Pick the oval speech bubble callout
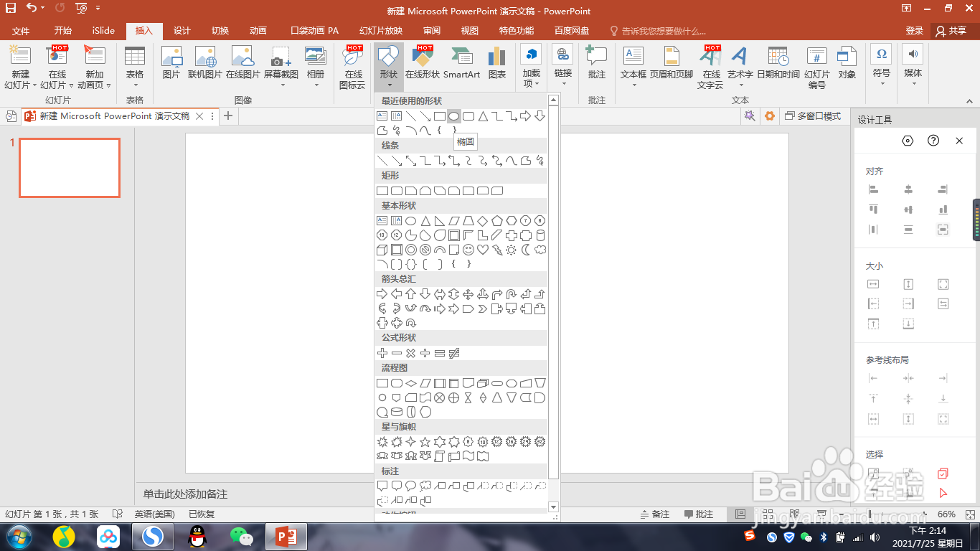 tap(411, 486)
